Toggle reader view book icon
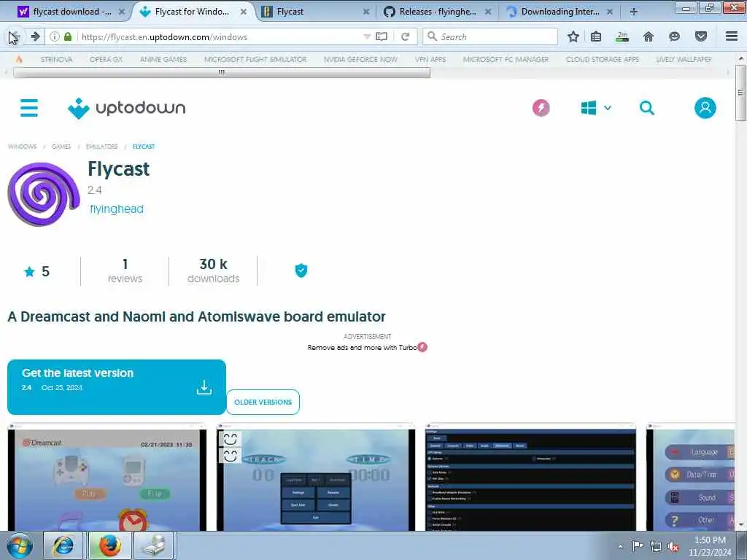 382,36
